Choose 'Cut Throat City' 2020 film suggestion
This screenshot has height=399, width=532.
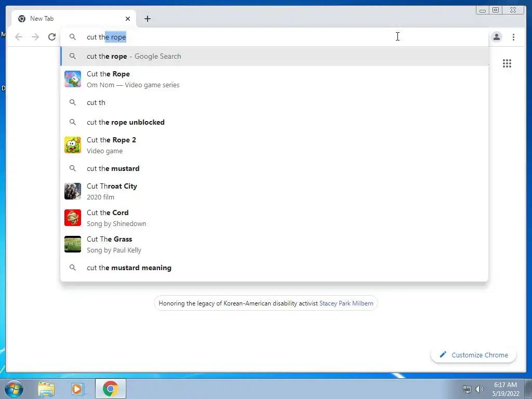[274, 191]
